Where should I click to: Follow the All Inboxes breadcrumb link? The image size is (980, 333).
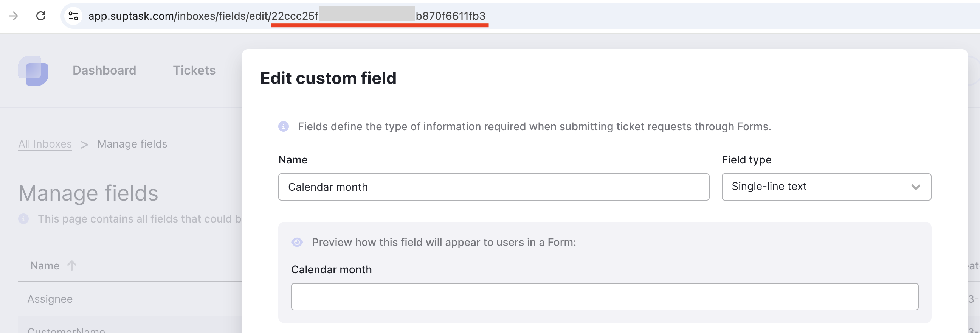coord(45,144)
